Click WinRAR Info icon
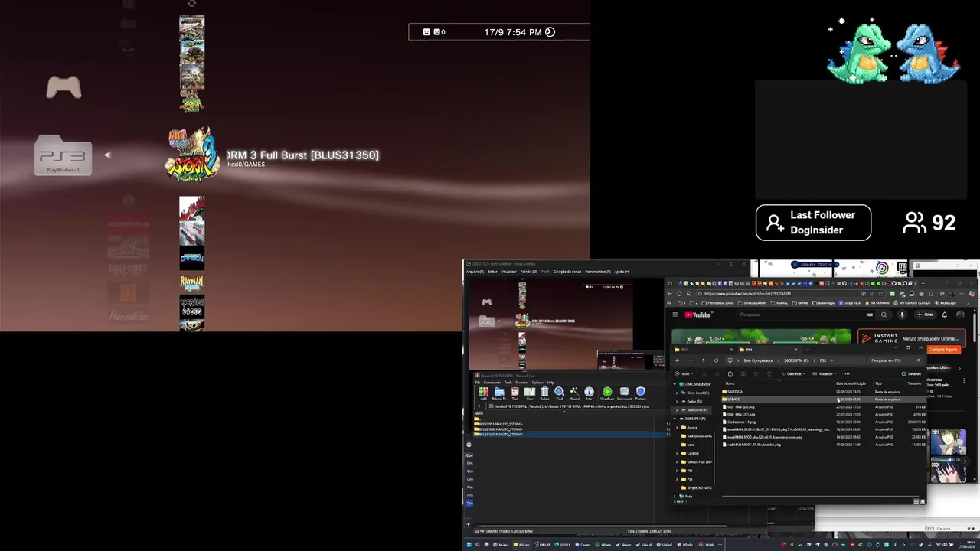The height and width of the screenshot is (551, 980). click(x=589, y=392)
